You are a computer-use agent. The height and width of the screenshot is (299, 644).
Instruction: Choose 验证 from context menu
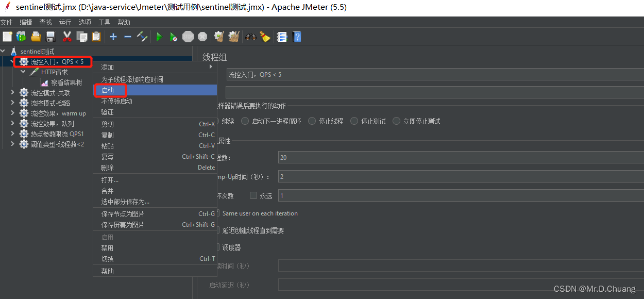[155, 112]
